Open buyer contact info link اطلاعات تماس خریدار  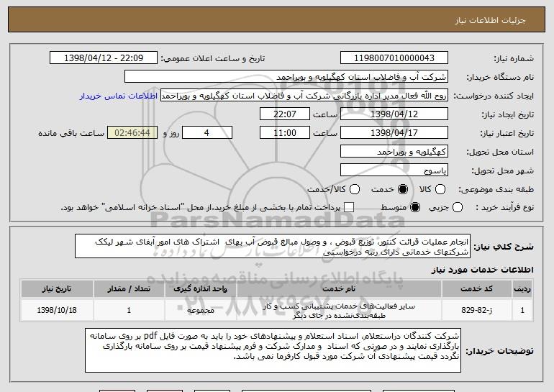(x=119, y=96)
